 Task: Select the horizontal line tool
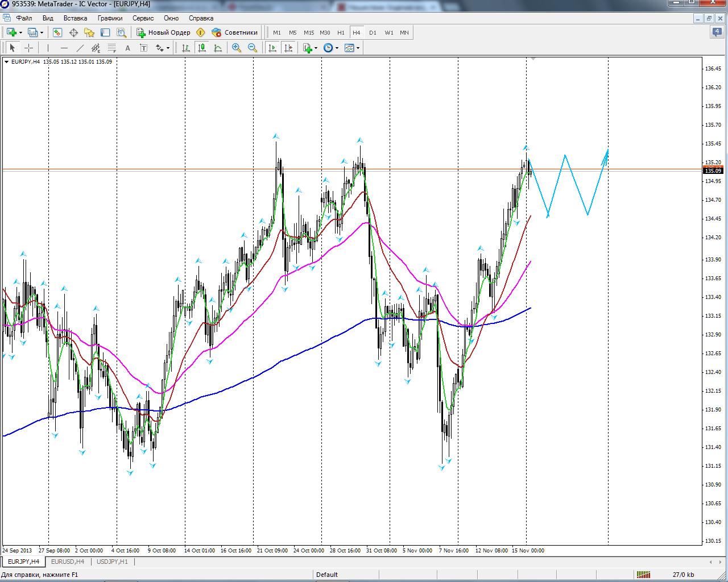point(64,48)
